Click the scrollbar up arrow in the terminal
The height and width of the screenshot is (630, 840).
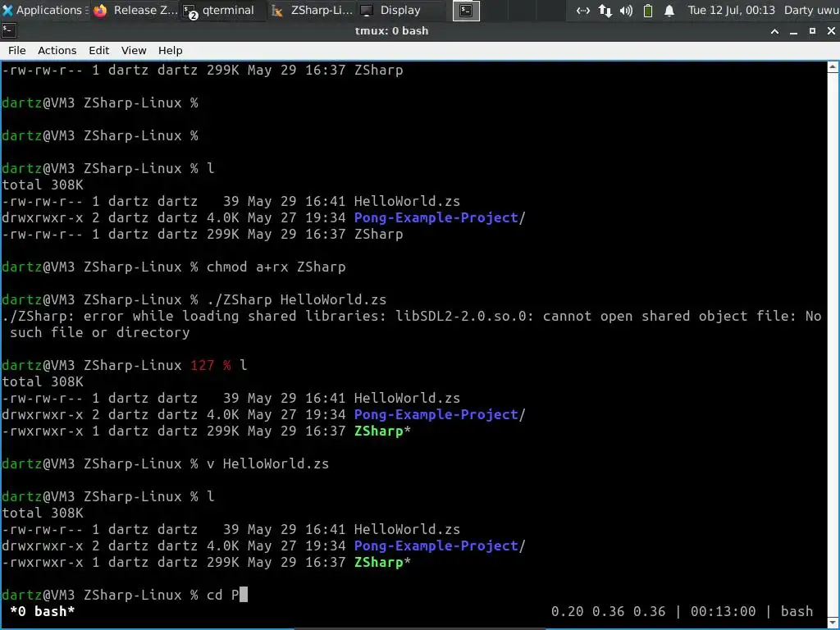coord(833,67)
